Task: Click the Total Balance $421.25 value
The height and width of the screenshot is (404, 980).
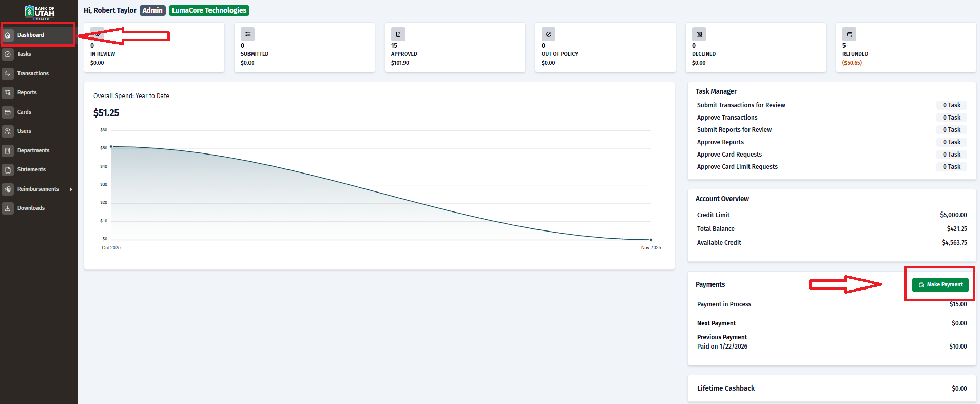Action: tap(957, 229)
